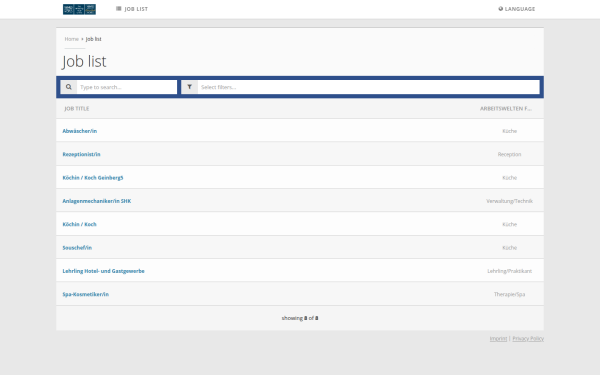The width and height of the screenshot is (600, 375).
Task: Click 'Küche' in the Abwäscher/in row
Action: coord(509,131)
